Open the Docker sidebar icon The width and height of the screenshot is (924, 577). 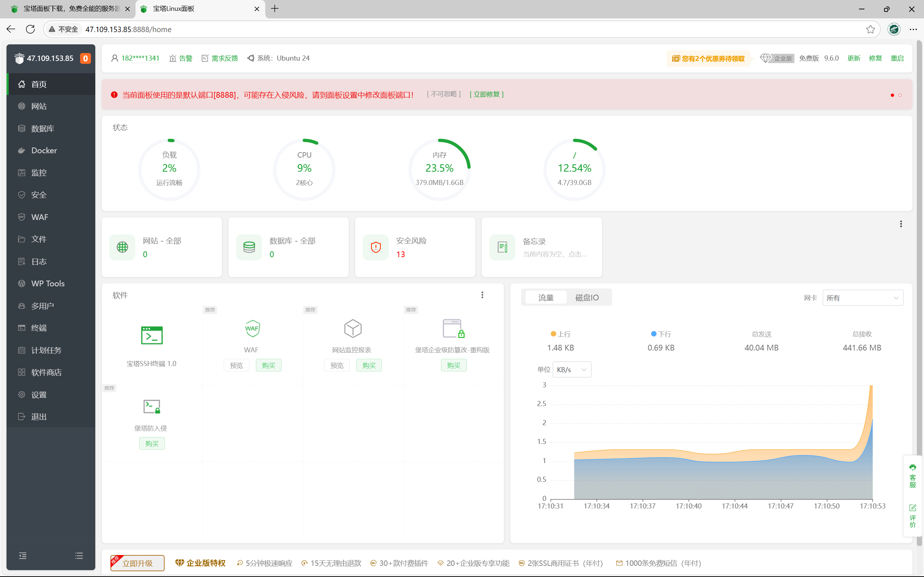(22, 150)
